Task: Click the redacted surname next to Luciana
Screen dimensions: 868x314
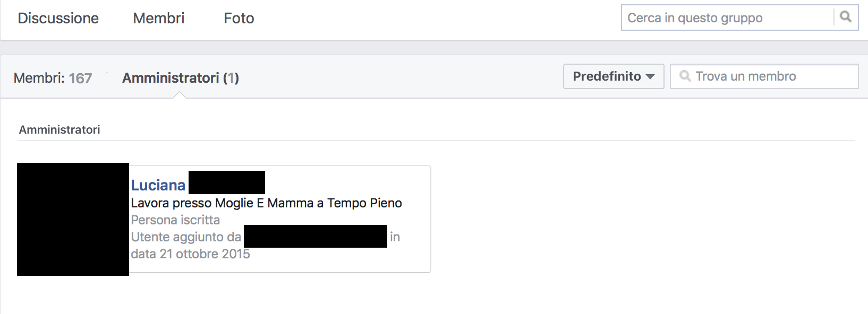Action: [227, 182]
